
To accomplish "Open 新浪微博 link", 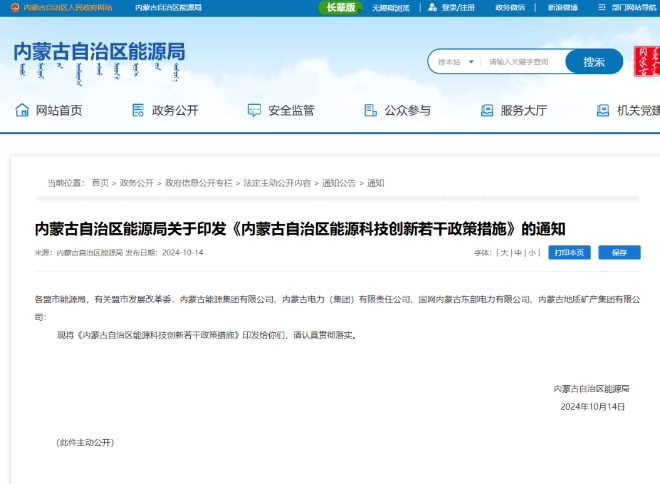I will 562,8.
